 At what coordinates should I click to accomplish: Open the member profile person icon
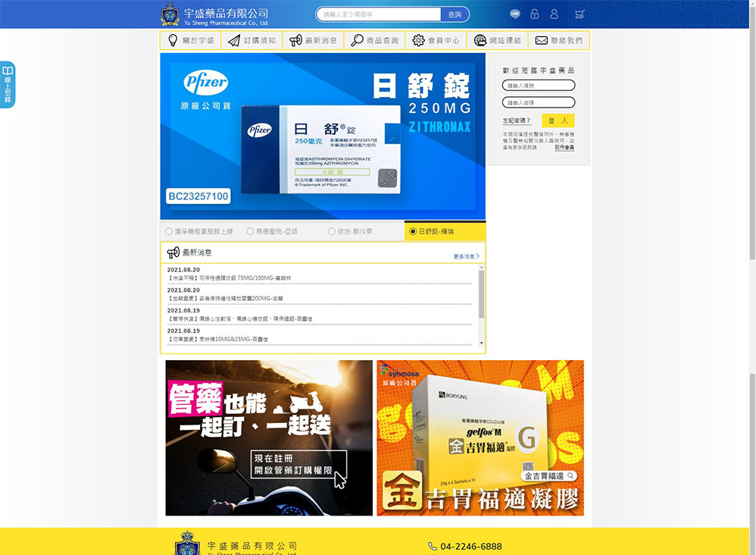(554, 14)
